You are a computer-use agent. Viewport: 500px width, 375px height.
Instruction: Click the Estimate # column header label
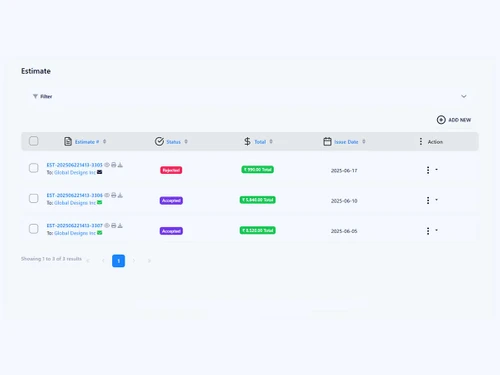click(87, 142)
